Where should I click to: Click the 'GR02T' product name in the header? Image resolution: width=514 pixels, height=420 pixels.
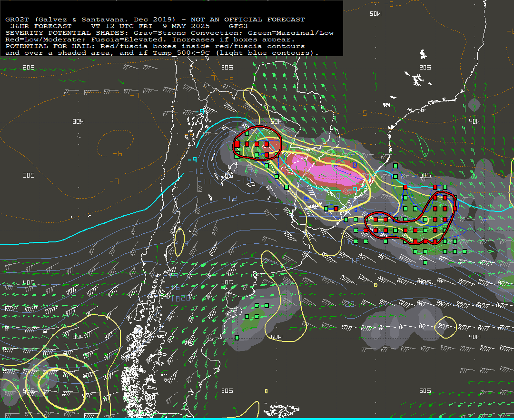(x=17, y=20)
